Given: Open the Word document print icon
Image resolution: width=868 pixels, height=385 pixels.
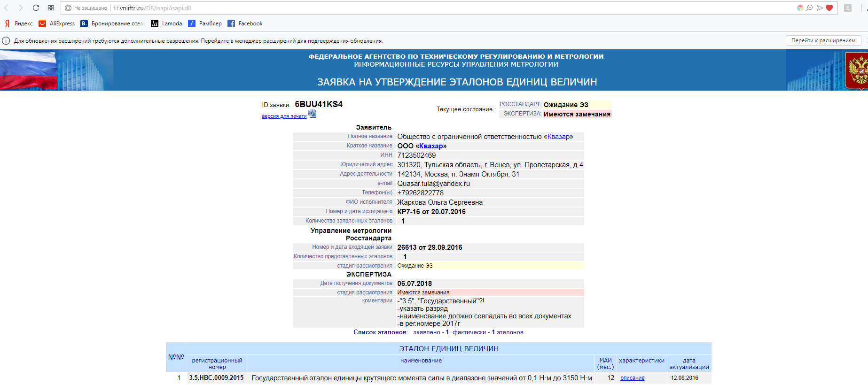Looking at the screenshot, I should tap(313, 114).
